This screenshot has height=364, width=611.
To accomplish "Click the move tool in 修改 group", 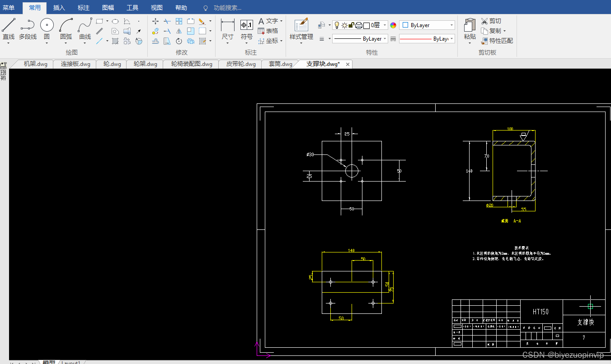I will (x=155, y=21).
